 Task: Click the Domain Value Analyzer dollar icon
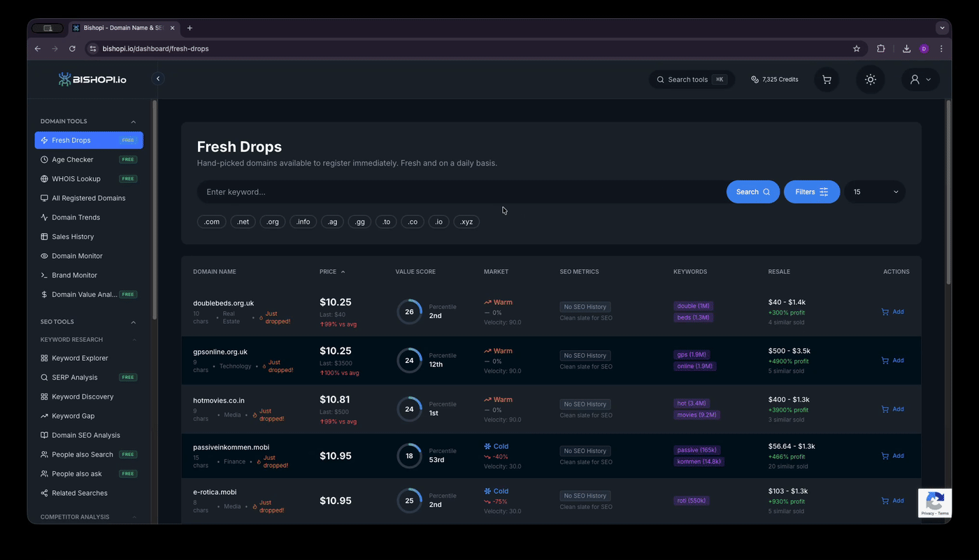(43, 294)
